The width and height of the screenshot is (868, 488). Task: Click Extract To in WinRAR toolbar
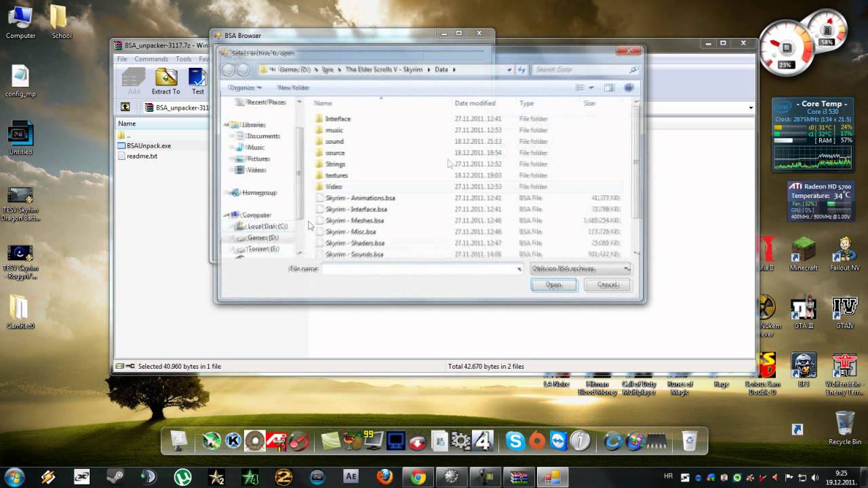point(165,82)
